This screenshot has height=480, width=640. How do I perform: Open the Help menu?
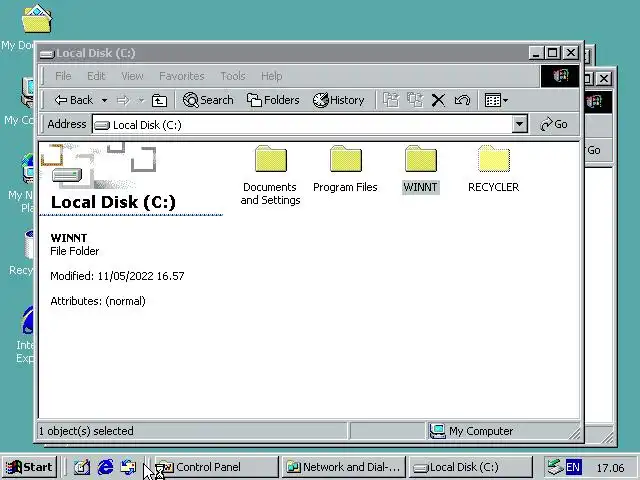(271, 76)
